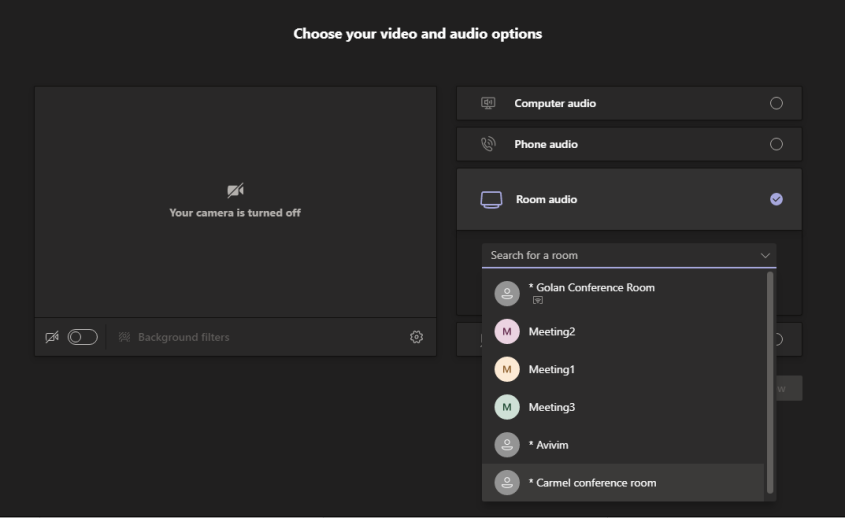
Task: Open Background filters
Action: coord(175,337)
